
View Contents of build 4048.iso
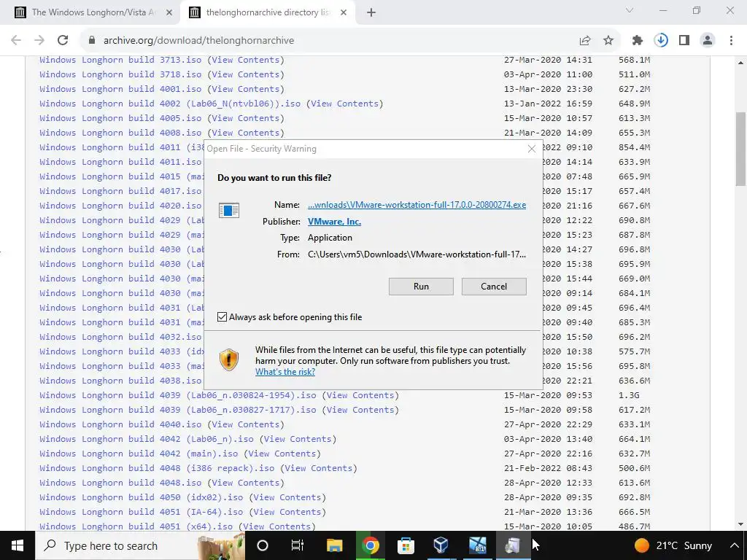point(246,483)
